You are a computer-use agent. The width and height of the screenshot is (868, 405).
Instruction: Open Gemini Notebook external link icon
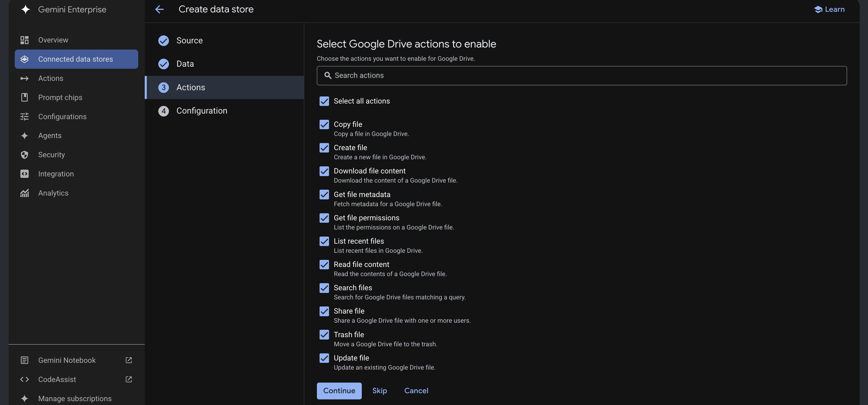(129, 360)
